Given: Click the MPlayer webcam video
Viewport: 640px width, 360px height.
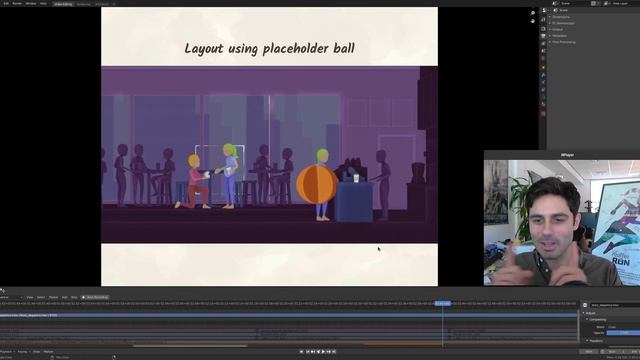Looking at the screenshot, I should point(562,222).
